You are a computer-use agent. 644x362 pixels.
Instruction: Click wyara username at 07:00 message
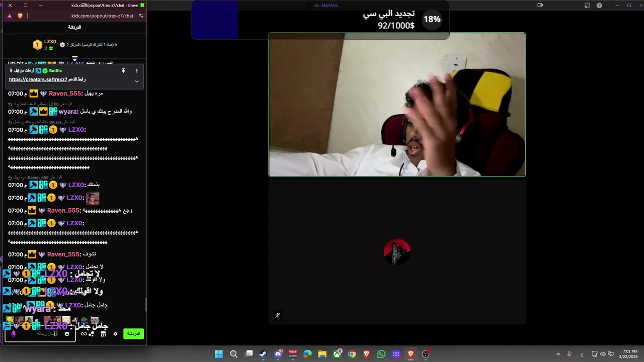[x=68, y=112]
